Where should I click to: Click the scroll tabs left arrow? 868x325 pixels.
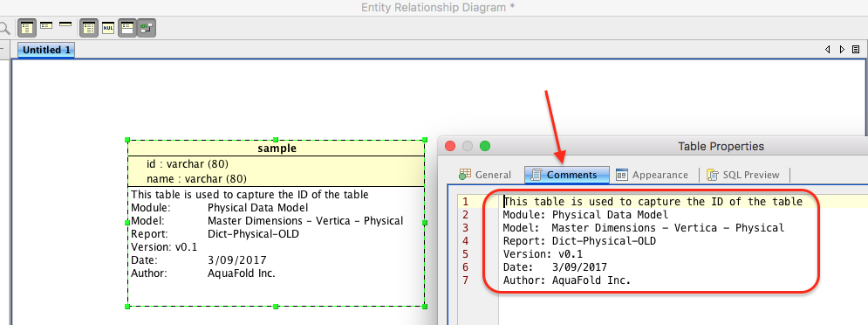(828, 49)
